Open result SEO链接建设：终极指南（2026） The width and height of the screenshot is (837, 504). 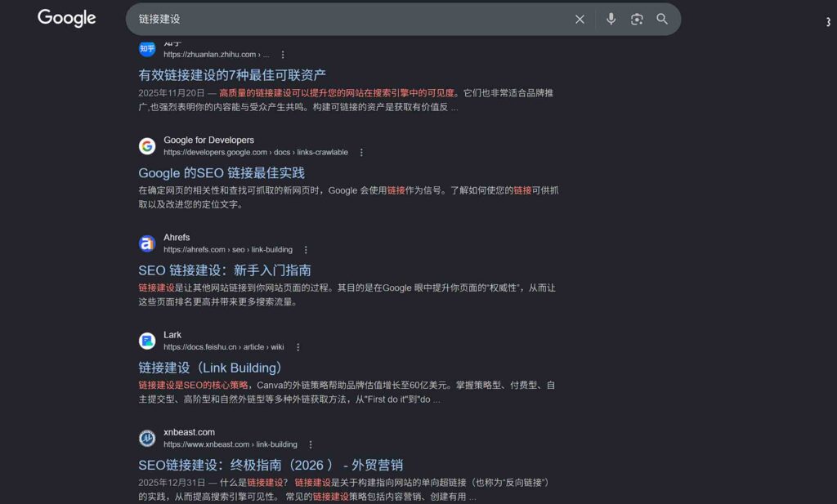coord(271,465)
